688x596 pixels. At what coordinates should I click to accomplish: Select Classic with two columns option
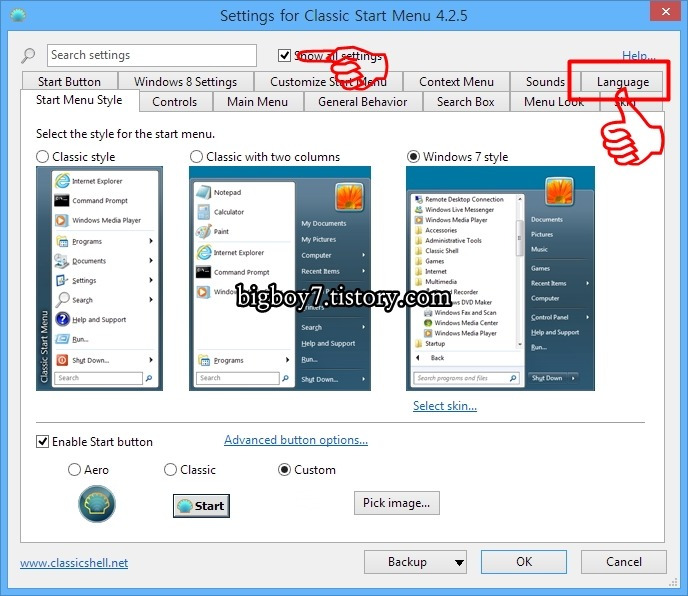click(x=196, y=157)
